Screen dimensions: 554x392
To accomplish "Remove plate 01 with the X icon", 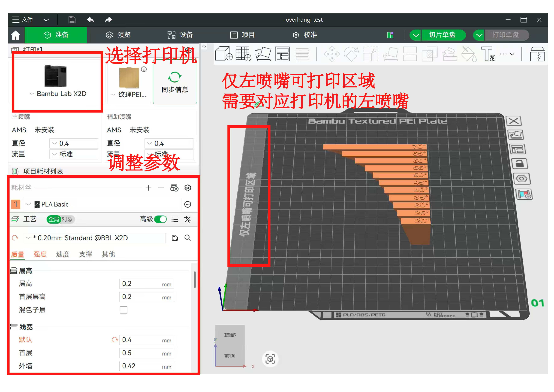I will click(x=514, y=121).
